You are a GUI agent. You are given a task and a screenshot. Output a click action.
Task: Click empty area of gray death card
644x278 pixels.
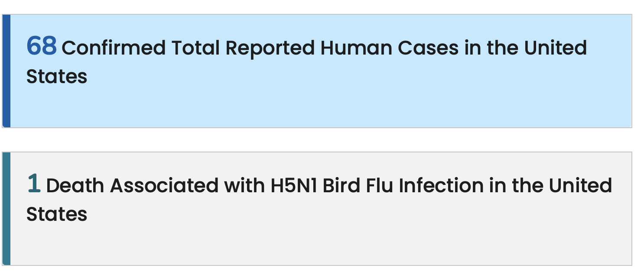tap(321, 245)
